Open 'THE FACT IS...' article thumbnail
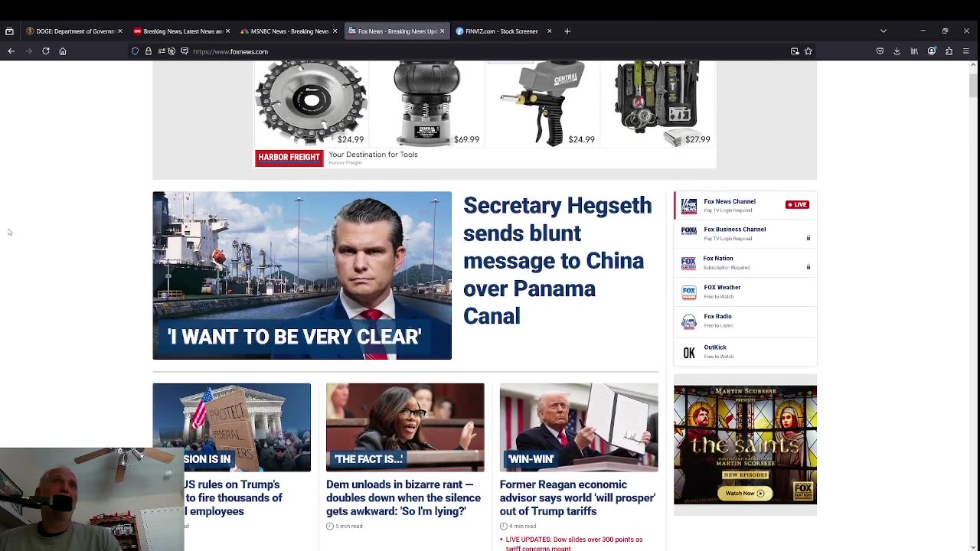 click(x=405, y=427)
